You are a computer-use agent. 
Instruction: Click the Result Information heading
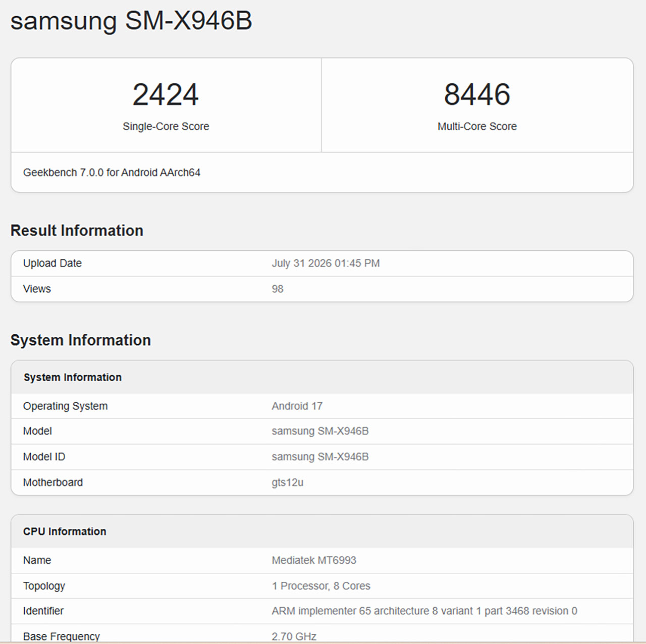[77, 231]
